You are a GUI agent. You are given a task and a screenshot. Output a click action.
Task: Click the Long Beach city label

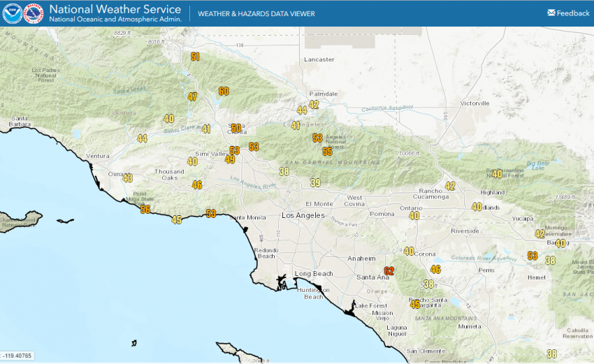point(314,273)
